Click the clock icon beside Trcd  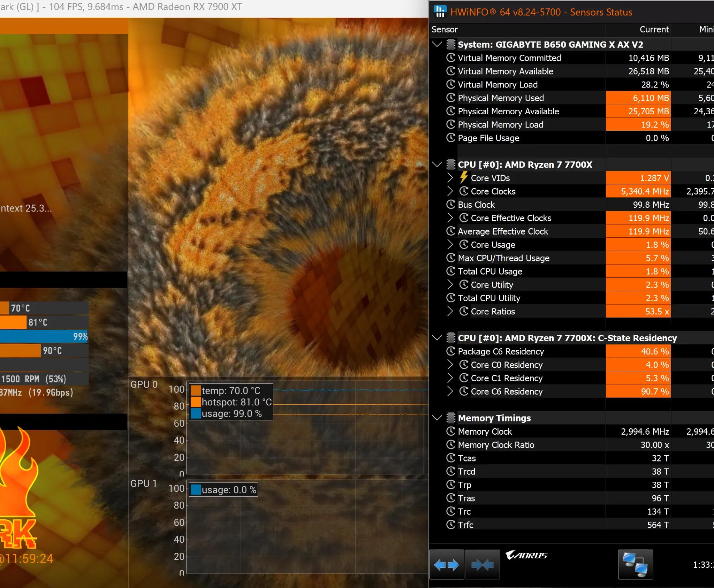pos(451,472)
